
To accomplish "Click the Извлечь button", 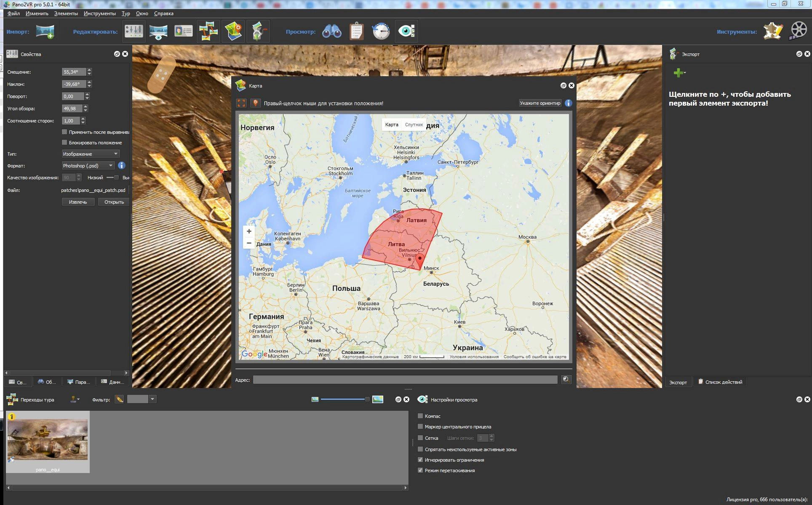I will point(78,202).
